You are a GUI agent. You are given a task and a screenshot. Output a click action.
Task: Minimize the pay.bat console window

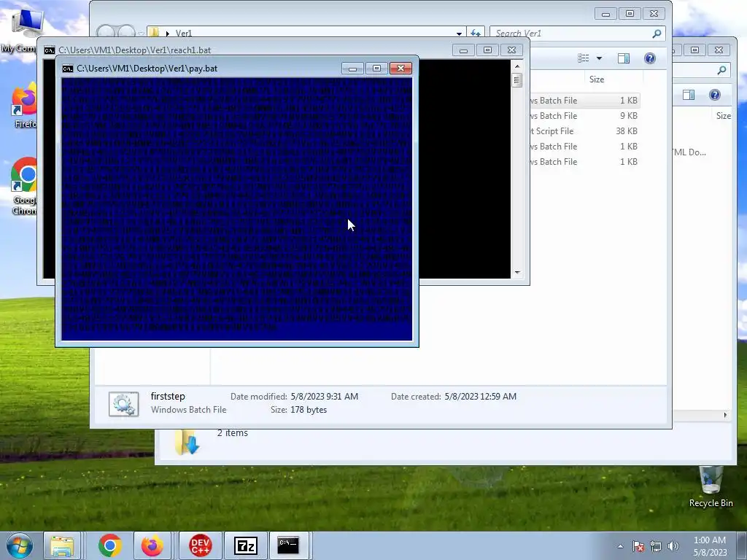click(352, 69)
